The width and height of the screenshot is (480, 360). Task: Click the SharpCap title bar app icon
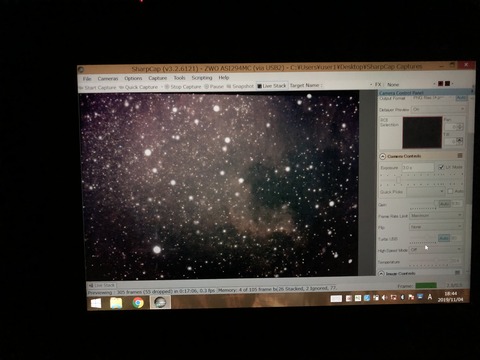(81, 70)
